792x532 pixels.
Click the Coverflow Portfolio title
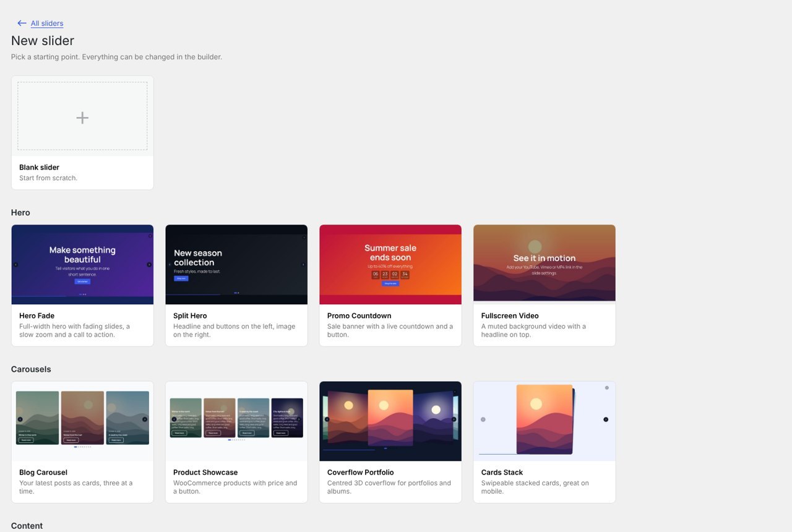coord(361,473)
